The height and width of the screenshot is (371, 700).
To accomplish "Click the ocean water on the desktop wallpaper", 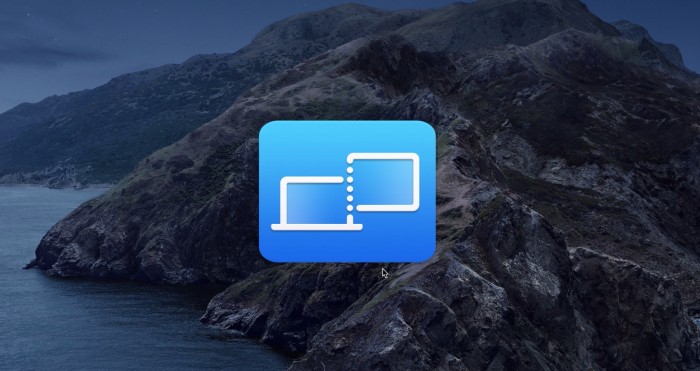I will (89, 321).
